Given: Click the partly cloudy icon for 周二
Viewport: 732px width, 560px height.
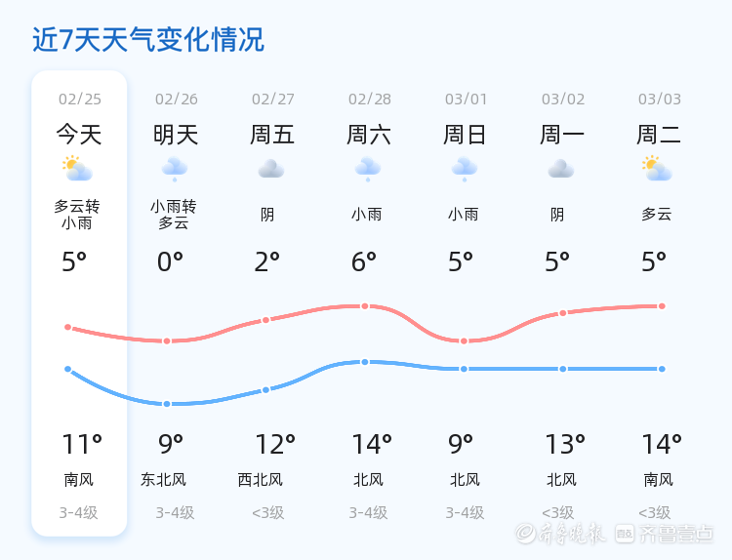Looking at the screenshot, I should pos(658,170).
